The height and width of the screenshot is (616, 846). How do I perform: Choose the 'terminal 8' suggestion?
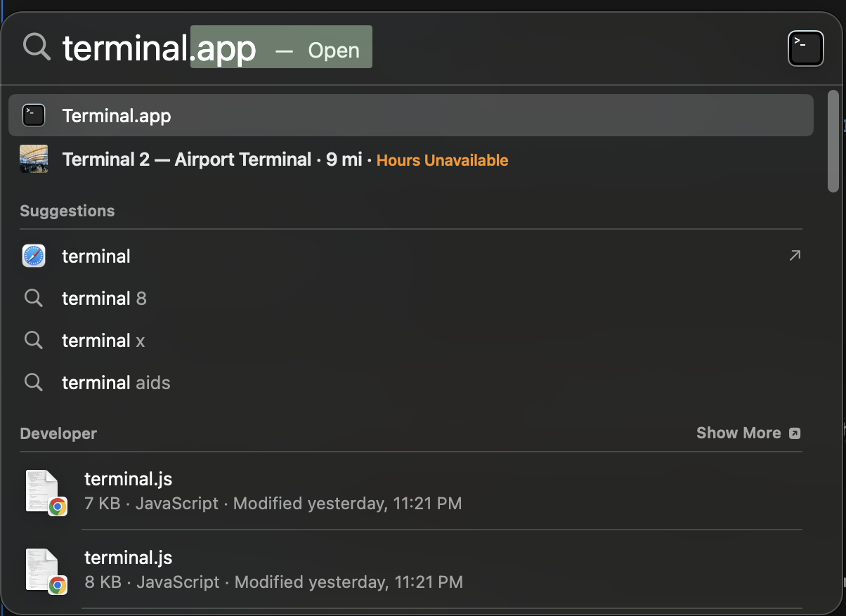coord(411,298)
